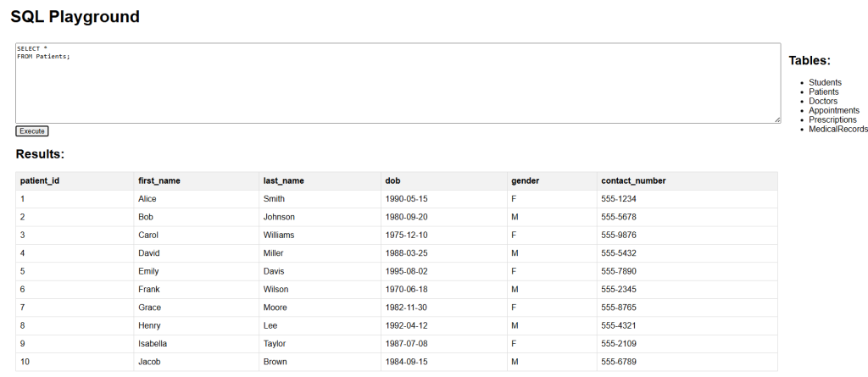Click inside the SQL query text area
This screenshot has height=377, width=868.
[x=398, y=83]
